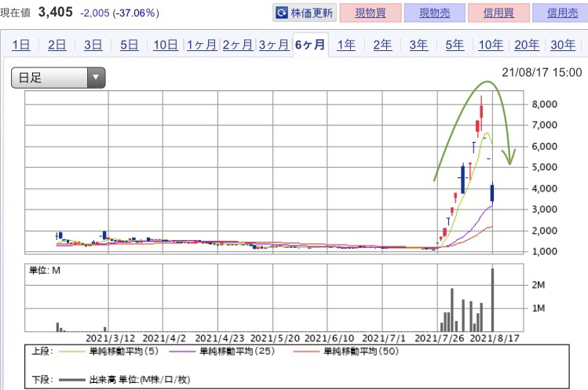Image resolution: width=588 pixels, height=390 pixels.
Task: Click the 8,000 price axis label
Action: (545, 104)
